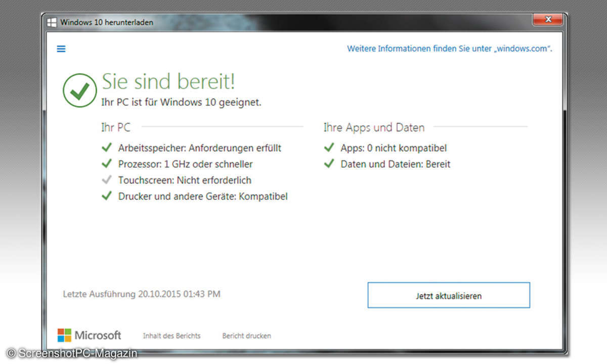Click text Ihr PC ist für Windows 10 geeignet

click(182, 102)
